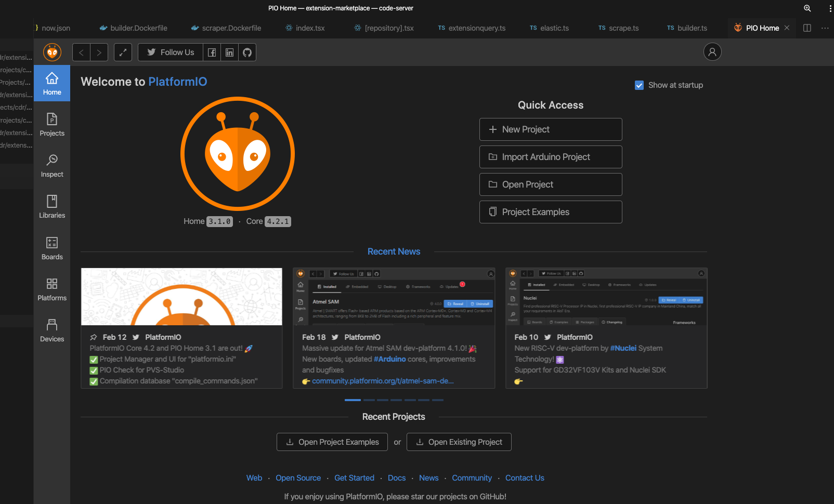
Task: Open the Libraries sidebar section
Action: click(x=52, y=207)
